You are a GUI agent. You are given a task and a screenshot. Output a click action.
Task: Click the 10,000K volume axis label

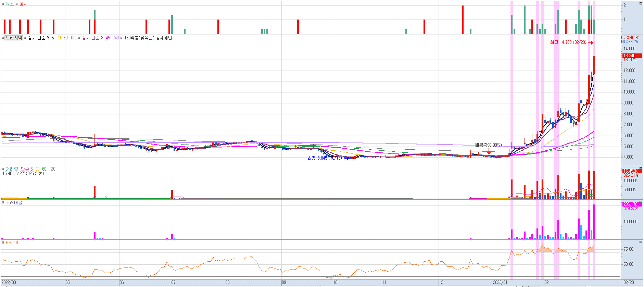630,181
